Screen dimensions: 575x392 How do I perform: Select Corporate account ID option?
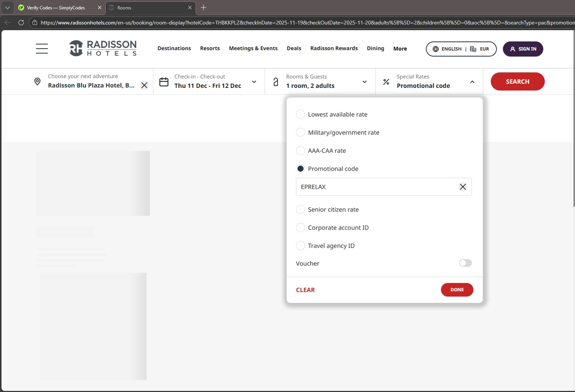click(x=301, y=228)
